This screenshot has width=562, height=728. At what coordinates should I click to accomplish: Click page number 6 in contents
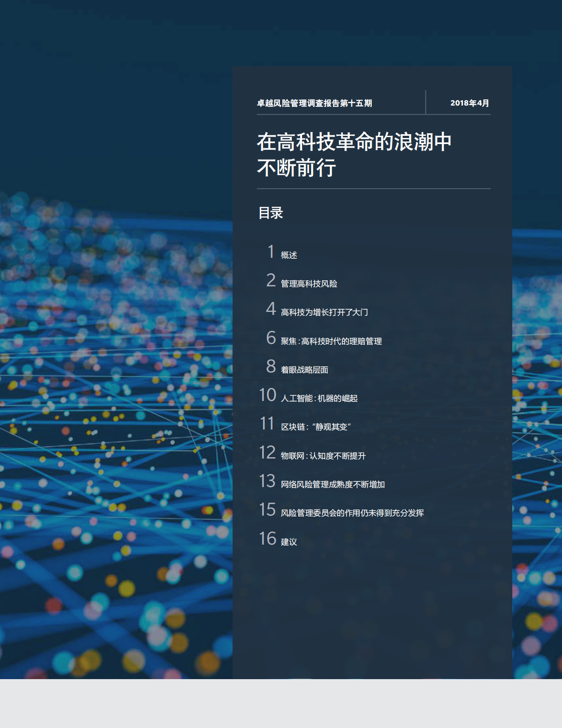(x=271, y=338)
